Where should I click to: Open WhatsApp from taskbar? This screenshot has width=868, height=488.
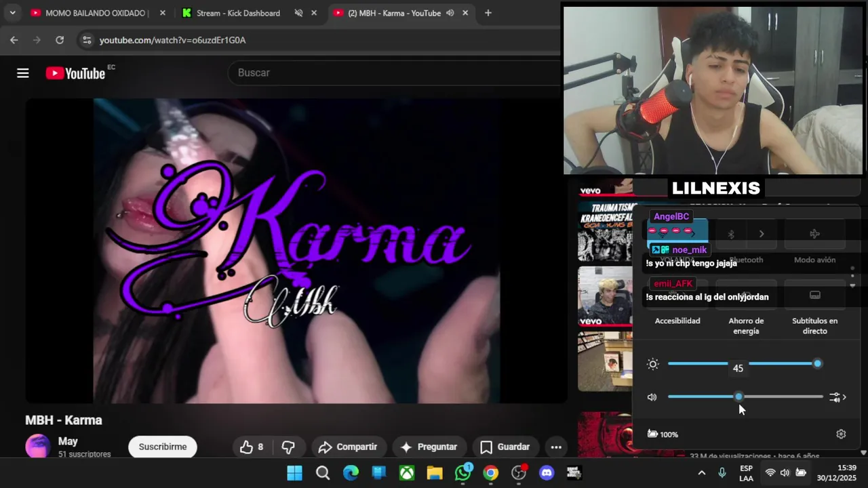pyautogui.click(x=463, y=473)
